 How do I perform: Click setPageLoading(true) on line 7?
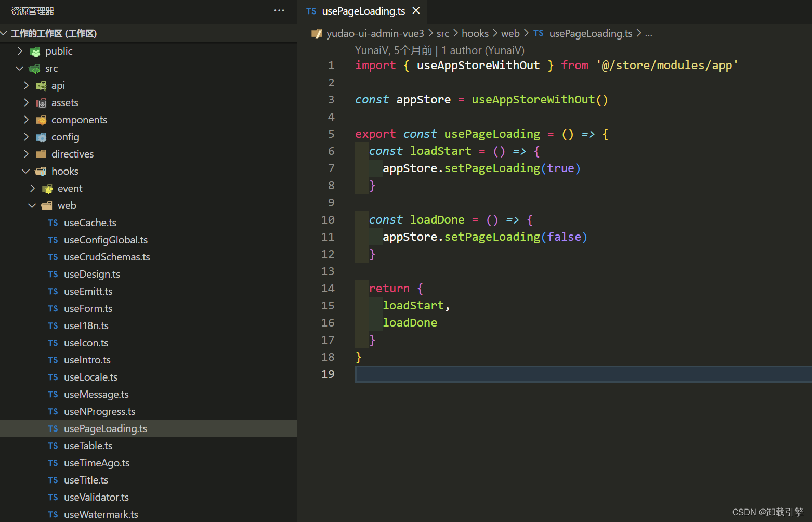(512, 168)
